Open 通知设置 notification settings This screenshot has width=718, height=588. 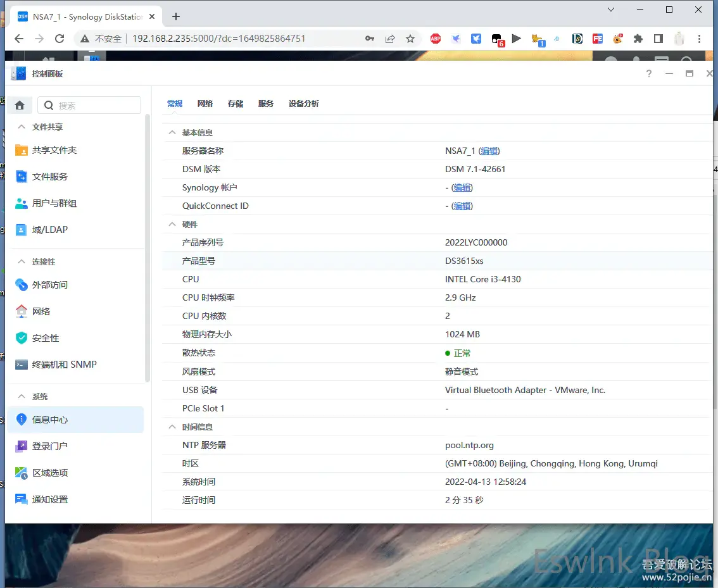tap(49, 499)
